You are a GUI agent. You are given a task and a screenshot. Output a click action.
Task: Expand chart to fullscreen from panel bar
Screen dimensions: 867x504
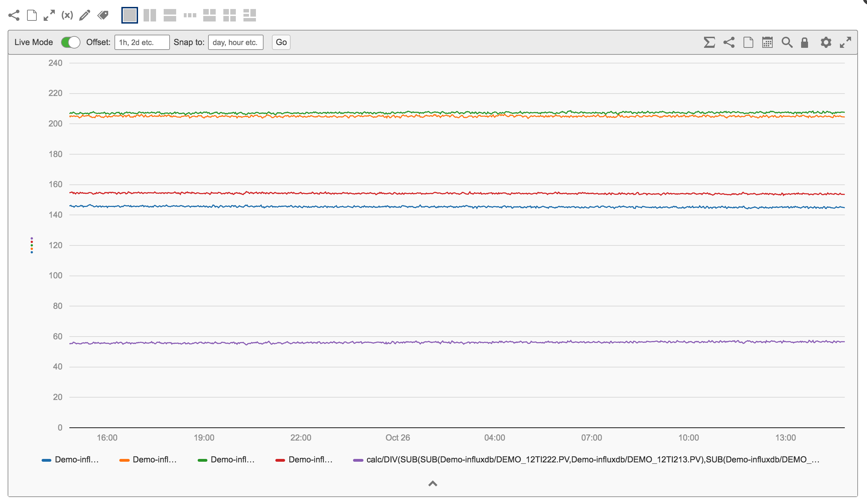coord(845,42)
